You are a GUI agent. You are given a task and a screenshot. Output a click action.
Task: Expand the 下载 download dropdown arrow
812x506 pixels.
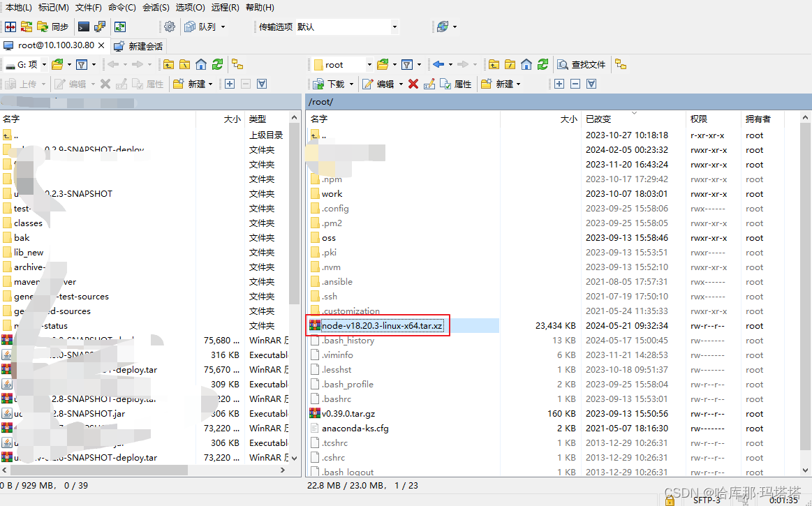[x=352, y=84]
